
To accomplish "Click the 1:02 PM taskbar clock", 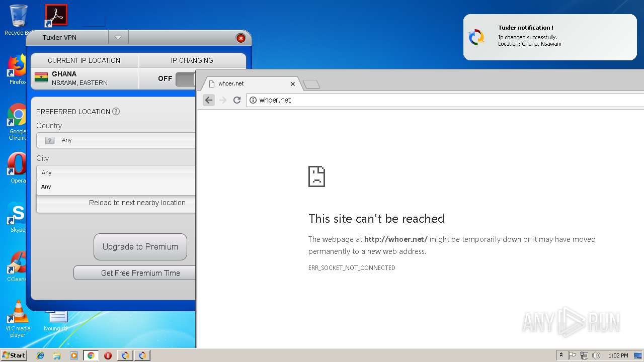I will 618,355.
